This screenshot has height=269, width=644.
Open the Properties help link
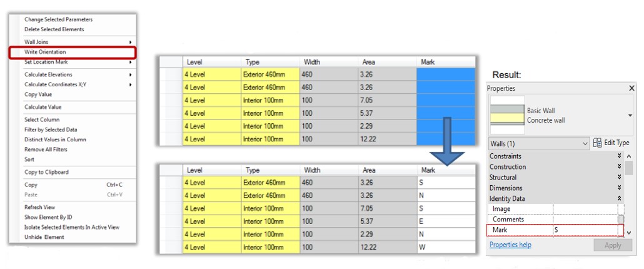point(510,245)
